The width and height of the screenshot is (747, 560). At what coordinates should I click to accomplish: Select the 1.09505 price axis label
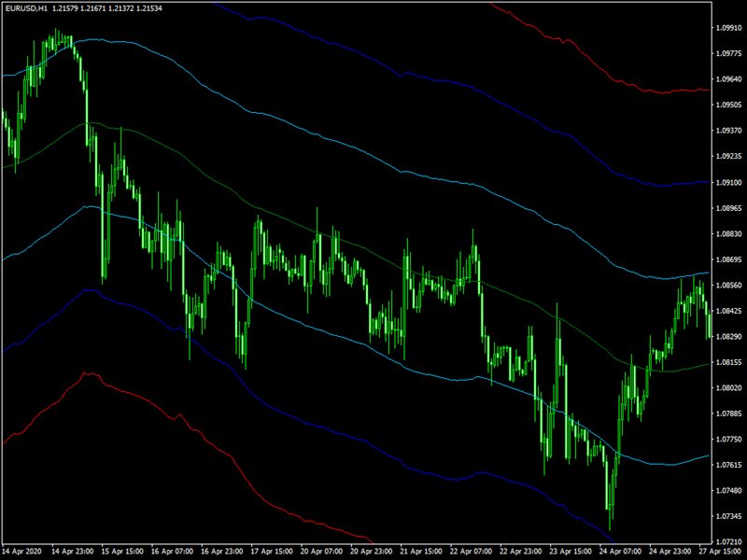[728, 105]
